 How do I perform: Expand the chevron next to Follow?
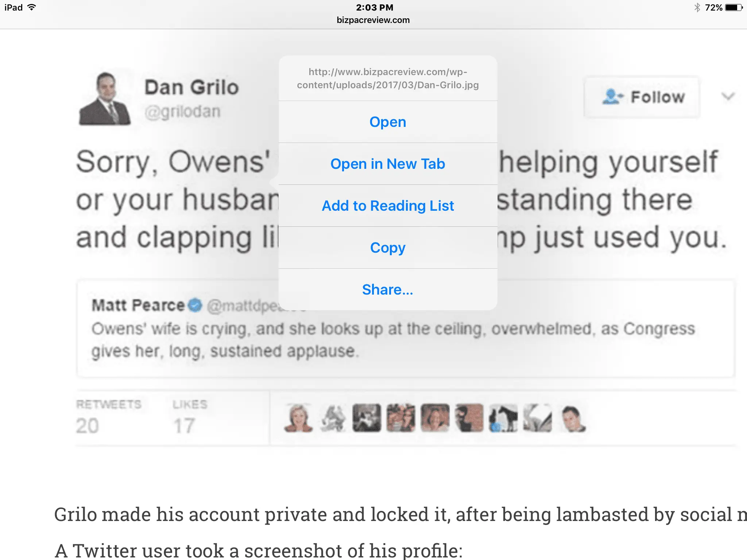pos(728,97)
